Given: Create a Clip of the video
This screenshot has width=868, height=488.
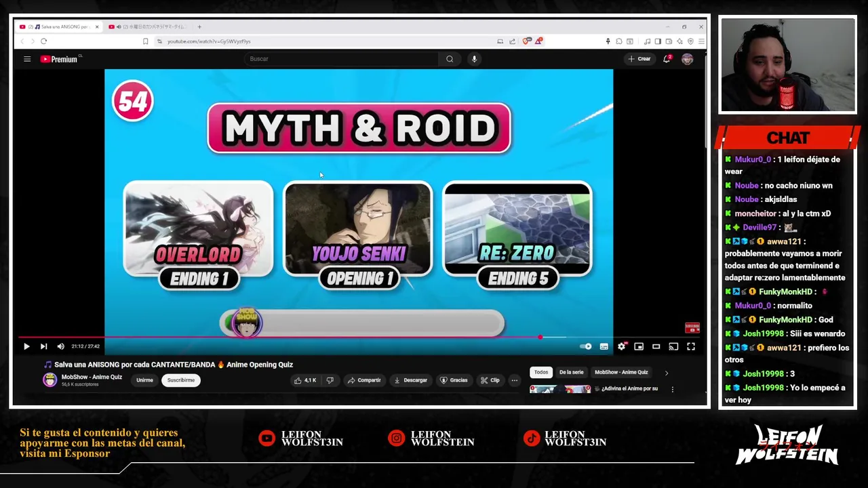Looking at the screenshot, I should (x=490, y=380).
